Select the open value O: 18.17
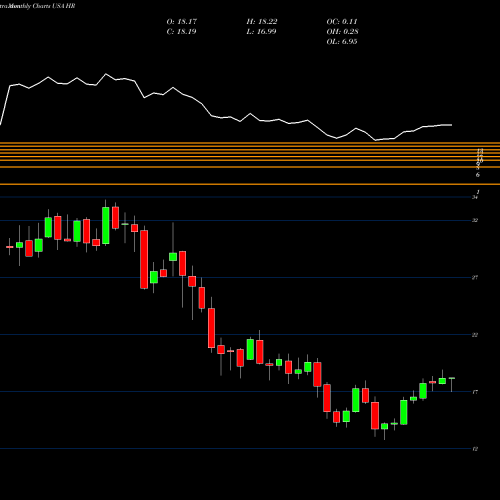The image size is (500, 500). 182,22
